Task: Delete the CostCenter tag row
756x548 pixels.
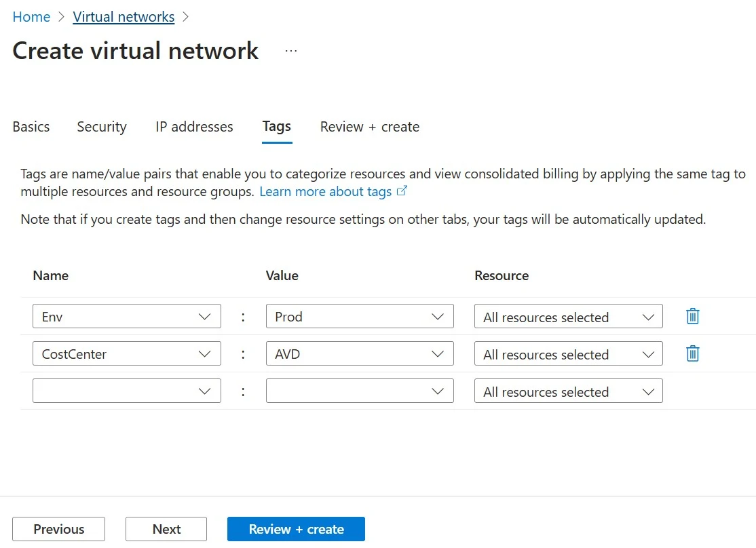Action: pyautogui.click(x=692, y=353)
